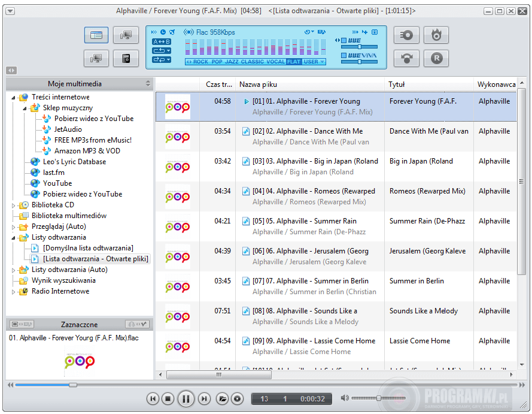This screenshot has height=414, width=532.
Task: Select FREE MP3s from eMusic! entry
Action: coord(93,140)
